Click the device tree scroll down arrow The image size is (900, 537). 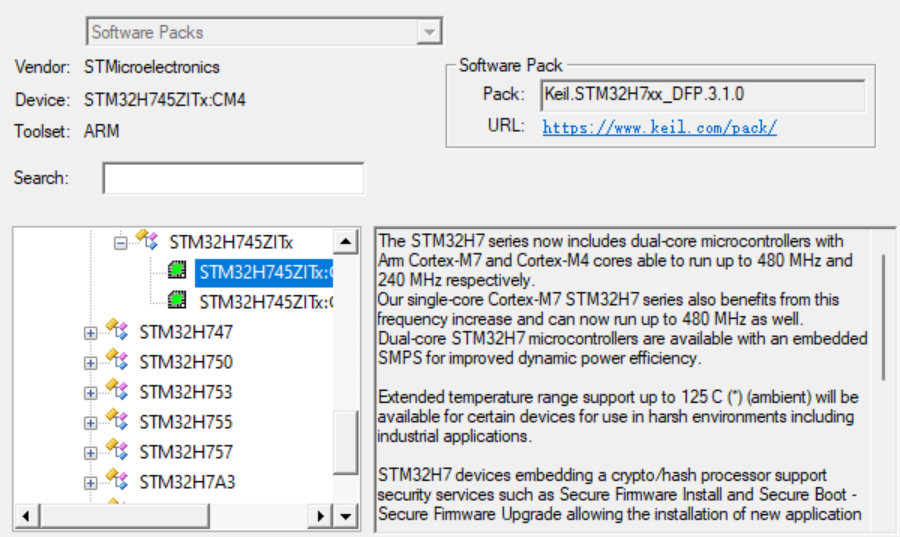[x=346, y=516]
